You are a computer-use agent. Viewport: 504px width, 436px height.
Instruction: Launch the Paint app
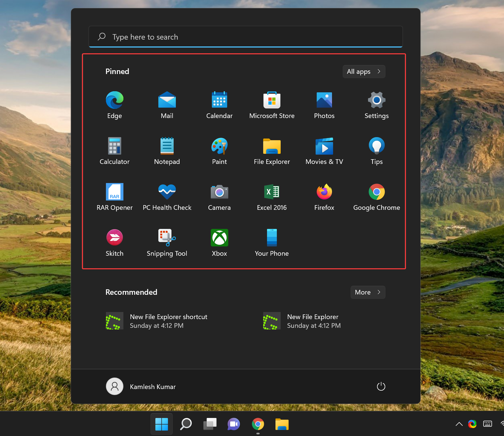point(219,151)
